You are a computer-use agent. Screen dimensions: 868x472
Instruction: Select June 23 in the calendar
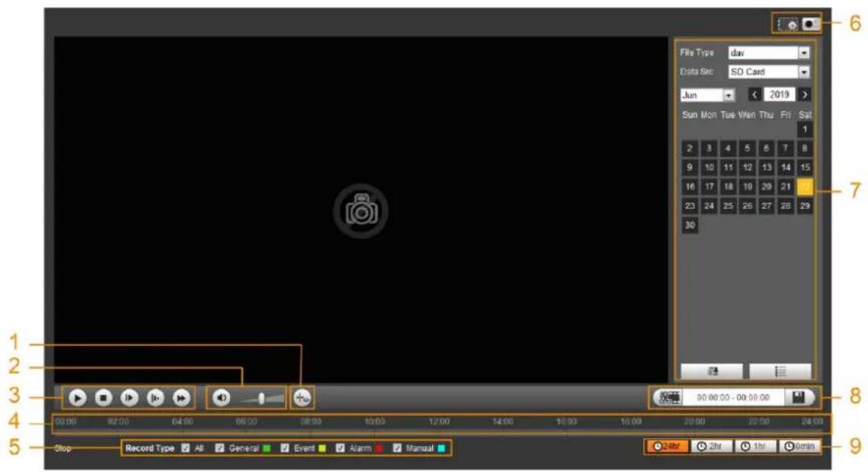pyautogui.click(x=690, y=206)
